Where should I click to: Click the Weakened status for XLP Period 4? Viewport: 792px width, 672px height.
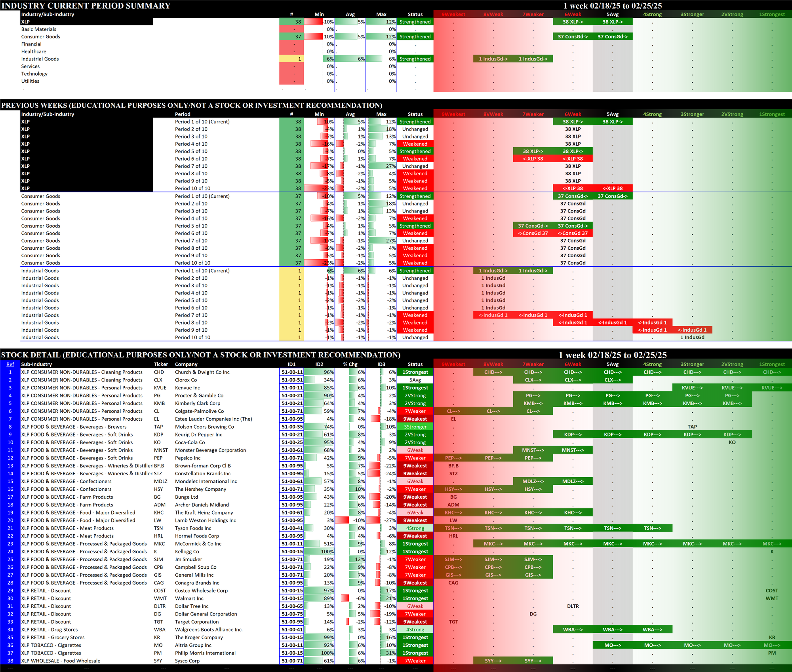tap(415, 144)
